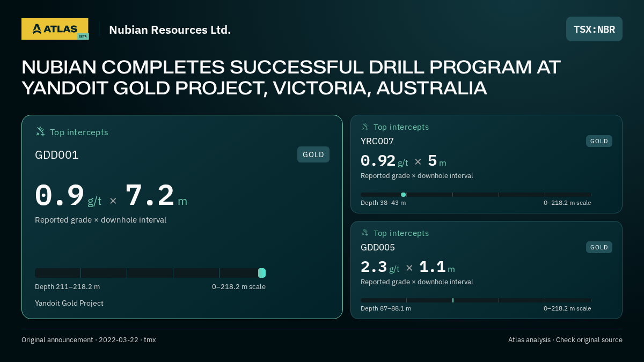Click the depth marker on the GDD005 bar
This screenshot has height=362, width=644.
pos(453,300)
